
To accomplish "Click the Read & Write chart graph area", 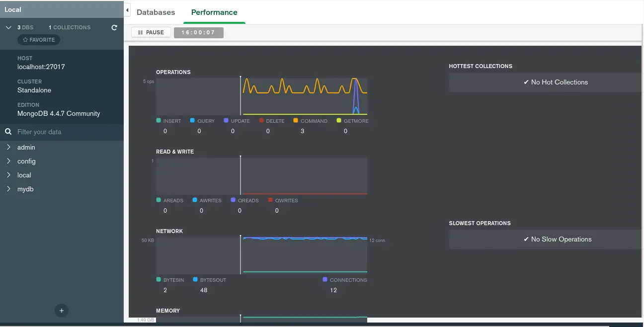I will pos(262,176).
